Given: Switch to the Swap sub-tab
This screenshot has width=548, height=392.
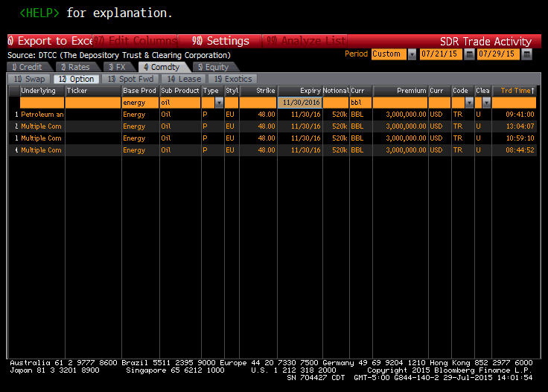Looking at the screenshot, I should click(30, 79).
